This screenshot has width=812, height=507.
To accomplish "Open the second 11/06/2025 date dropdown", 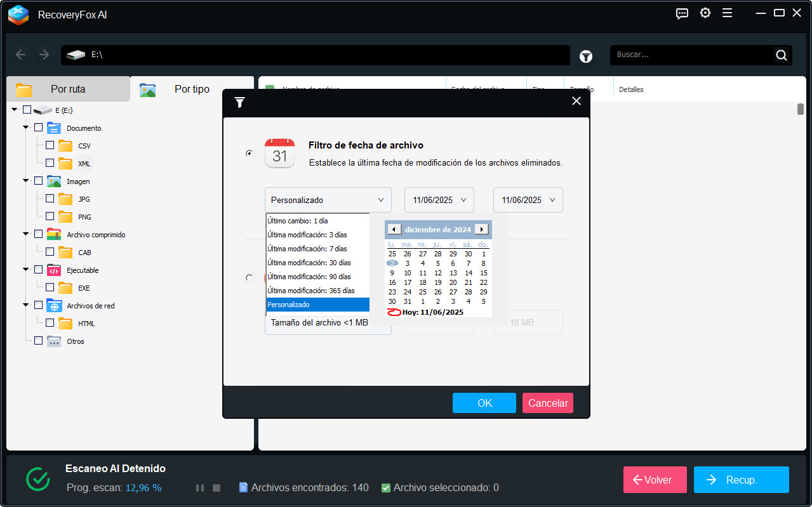I will point(528,200).
